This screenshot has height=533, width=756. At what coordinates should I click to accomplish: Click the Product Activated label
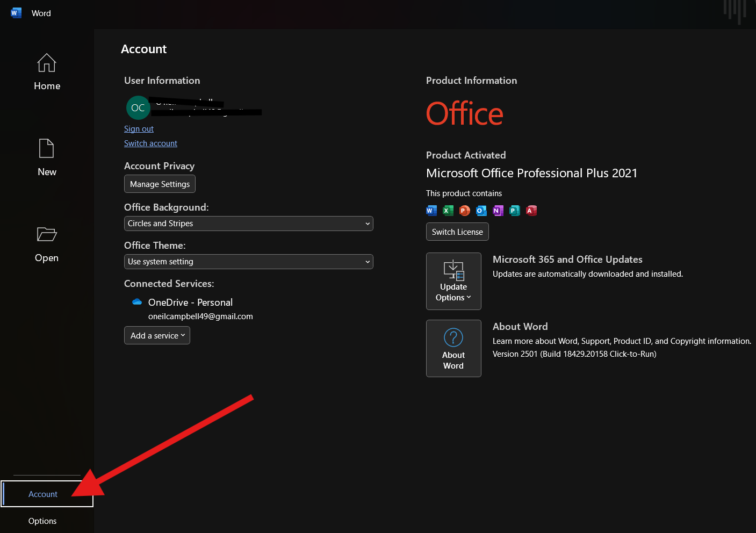point(466,155)
